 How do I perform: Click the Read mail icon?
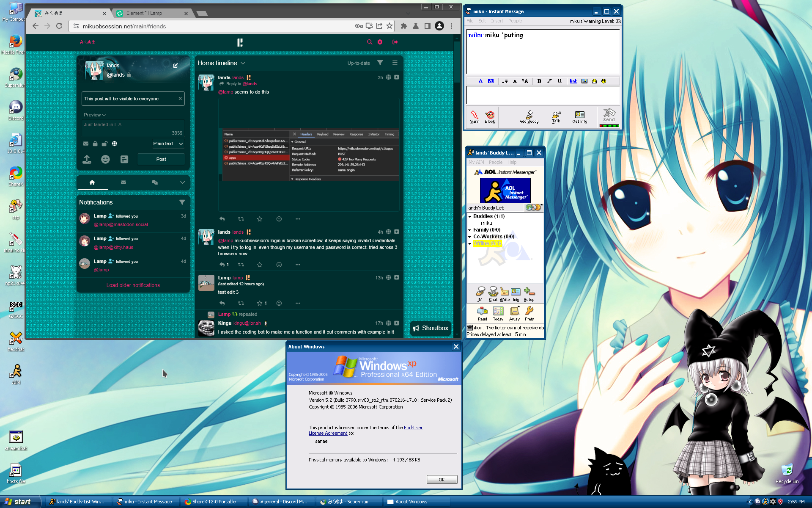pos(483,313)
